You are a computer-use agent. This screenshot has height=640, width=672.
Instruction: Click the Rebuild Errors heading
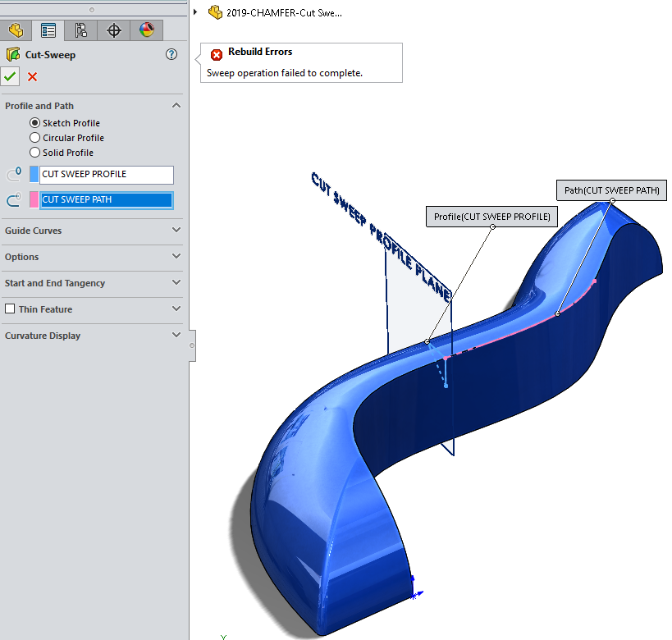pyautogui.click(x=260, y=52)
